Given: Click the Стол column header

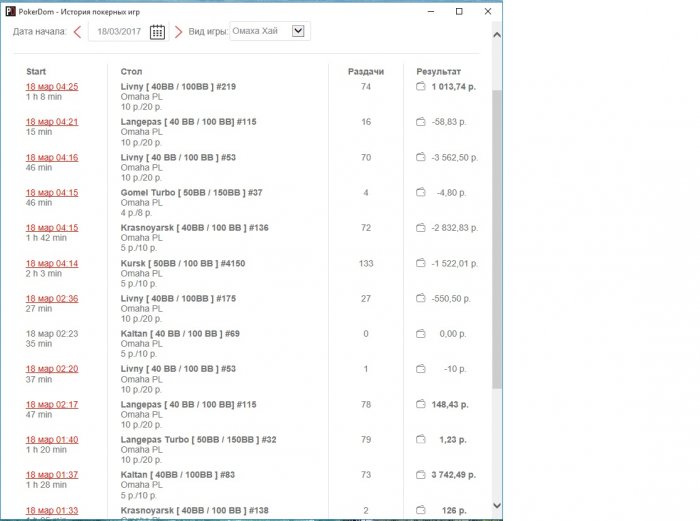Looking at the screenshot, I should click(x=131, y=71).
